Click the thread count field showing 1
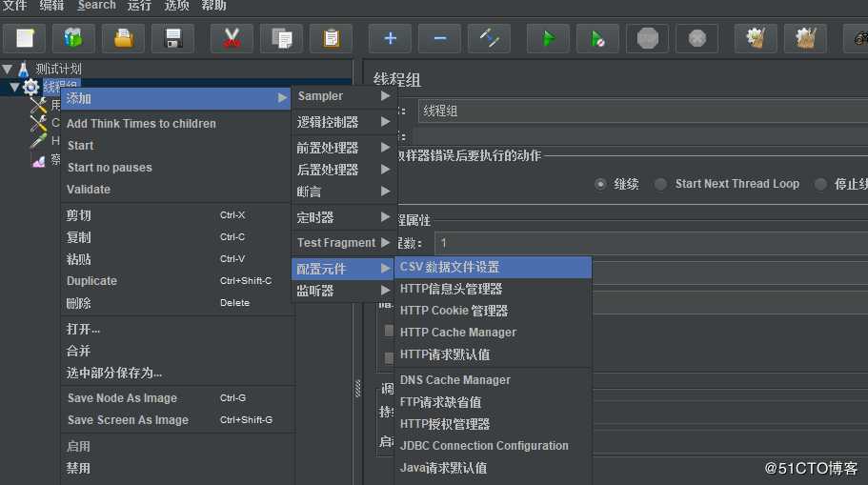 [x=651, y=243]
